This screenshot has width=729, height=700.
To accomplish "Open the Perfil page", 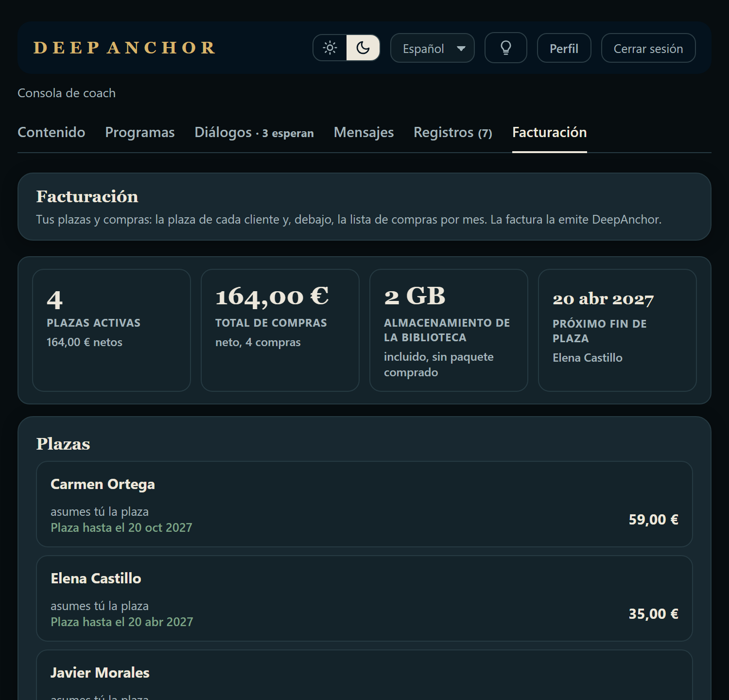I will coord(564,48).
